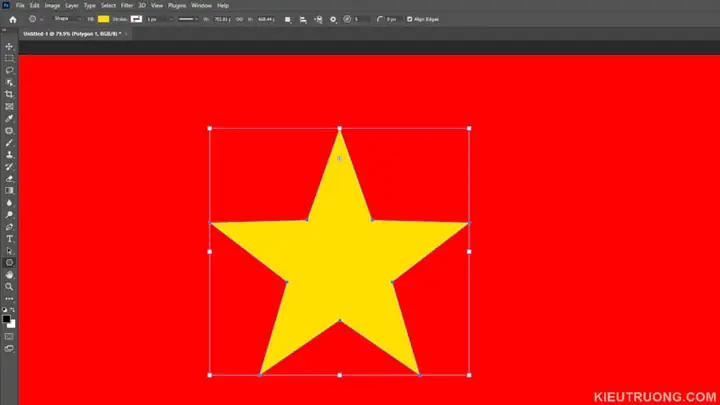Open the View menu
The image size is (720, 405).
(157, 6)
